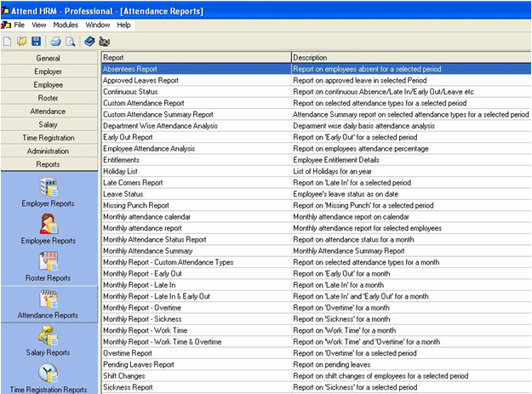Viewport: 532px width, 394px height.
Task: Select Monthly Report - Work Time row
Action: [316, 330]
